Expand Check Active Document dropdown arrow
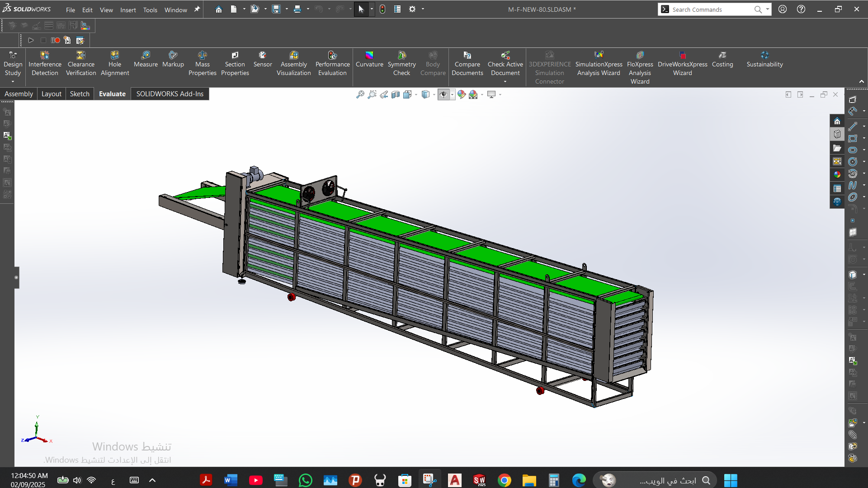The image size is (868, 488). pyautogui.click(x=505, y=82)
